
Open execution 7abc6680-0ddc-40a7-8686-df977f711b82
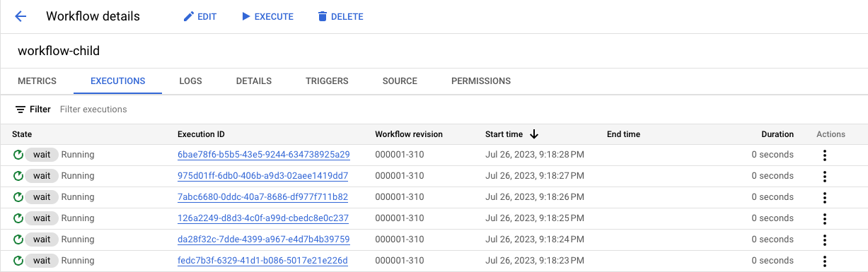262,197
